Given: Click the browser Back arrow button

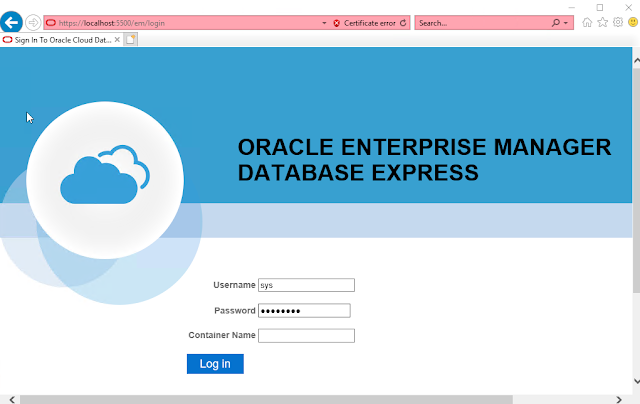Looking at the screenshot, I should (x=11, y=22).
